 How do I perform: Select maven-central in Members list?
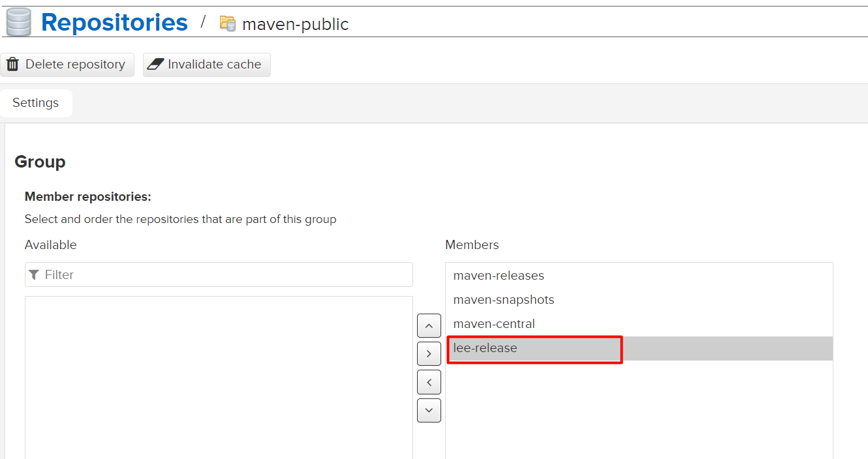(x=494, y=324)
